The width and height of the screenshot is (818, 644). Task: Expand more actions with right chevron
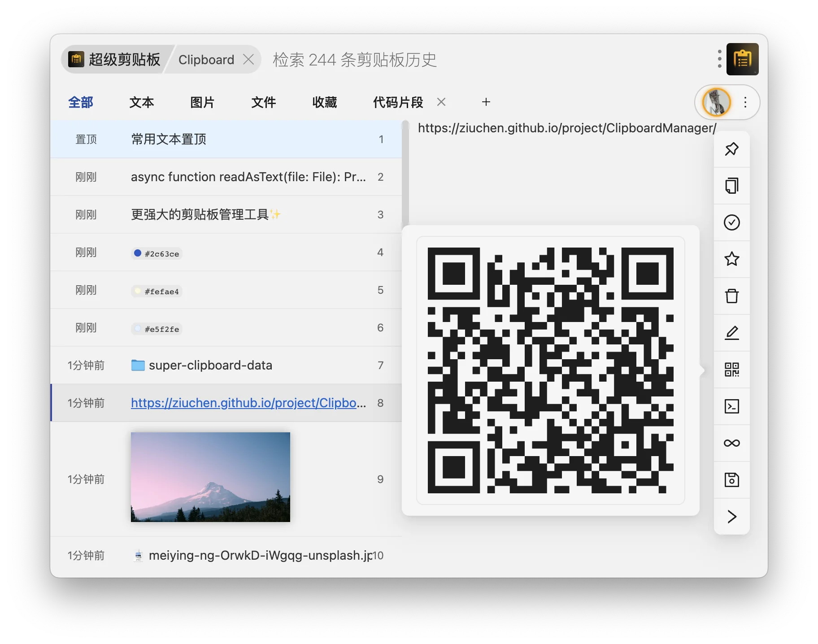click(x=731, y=517)
